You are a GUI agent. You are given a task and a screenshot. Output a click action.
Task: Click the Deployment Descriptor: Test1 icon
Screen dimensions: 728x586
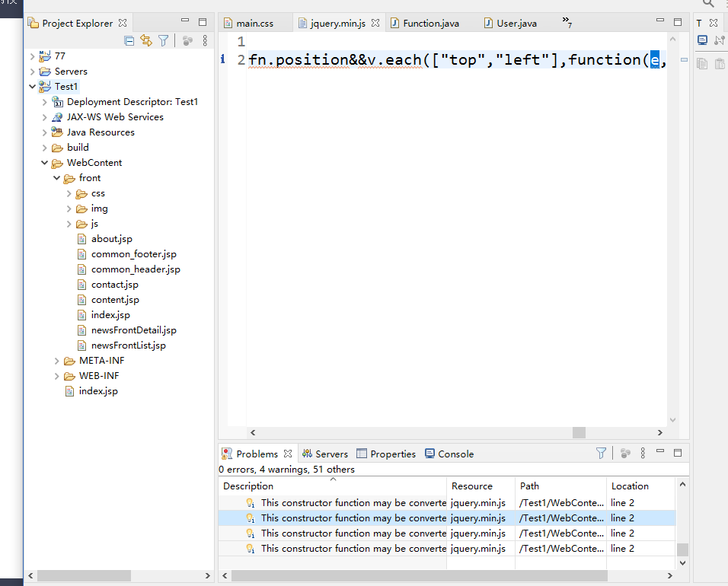pyautogui.click(x=57, y=102)
